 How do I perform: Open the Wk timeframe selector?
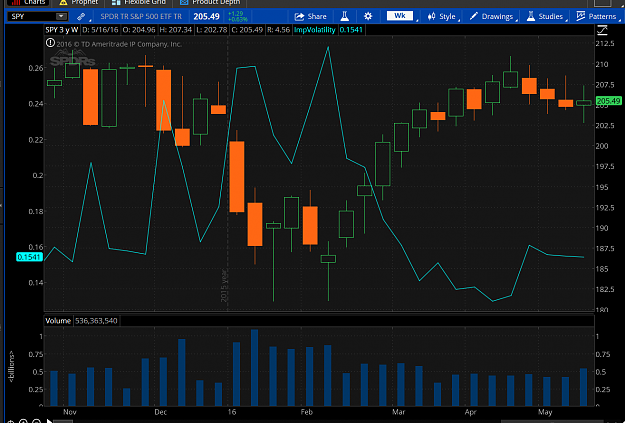tap(400, 16)
